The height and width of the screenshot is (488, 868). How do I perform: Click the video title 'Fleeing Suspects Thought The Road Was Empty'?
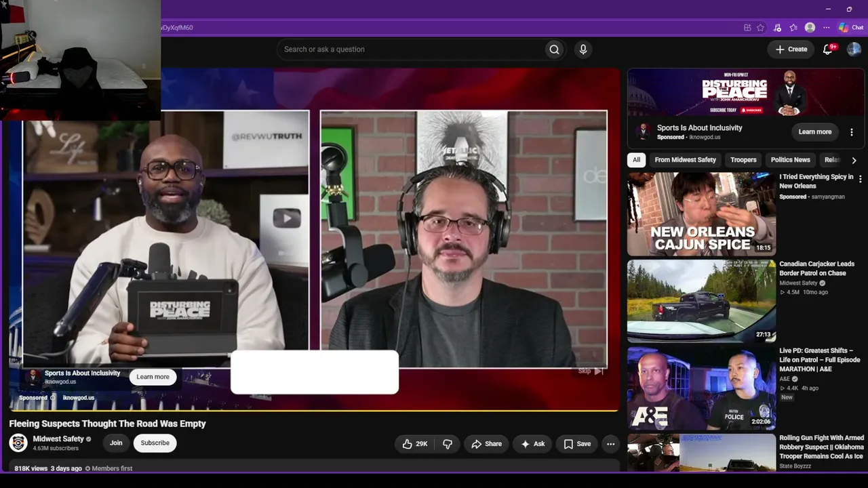tap(108, 424)
